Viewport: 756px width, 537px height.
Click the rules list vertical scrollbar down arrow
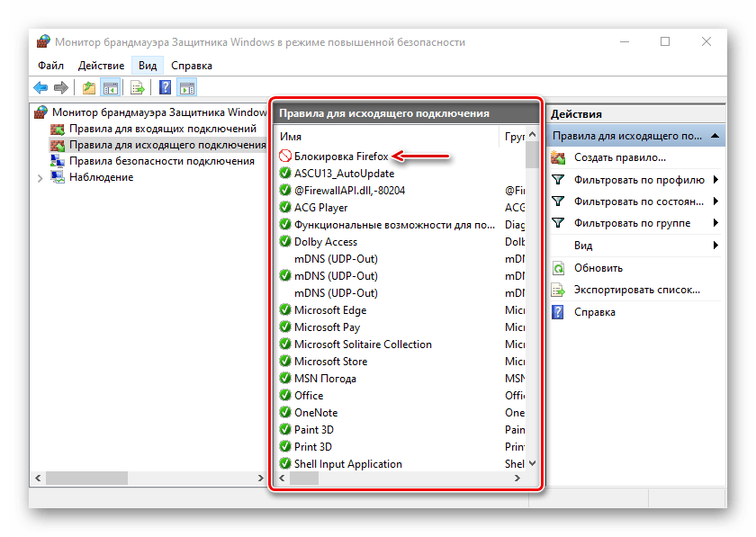coord(532,463)
